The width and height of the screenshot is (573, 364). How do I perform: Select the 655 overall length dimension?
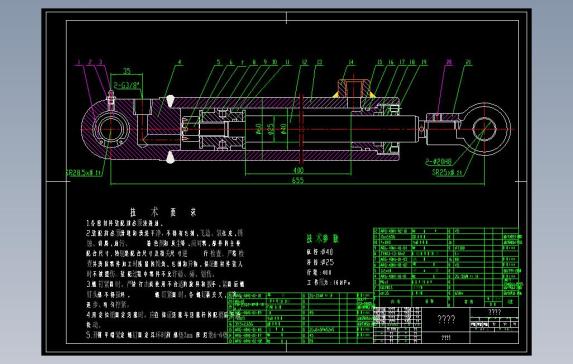pyautogui.click(x=297, y=180)
